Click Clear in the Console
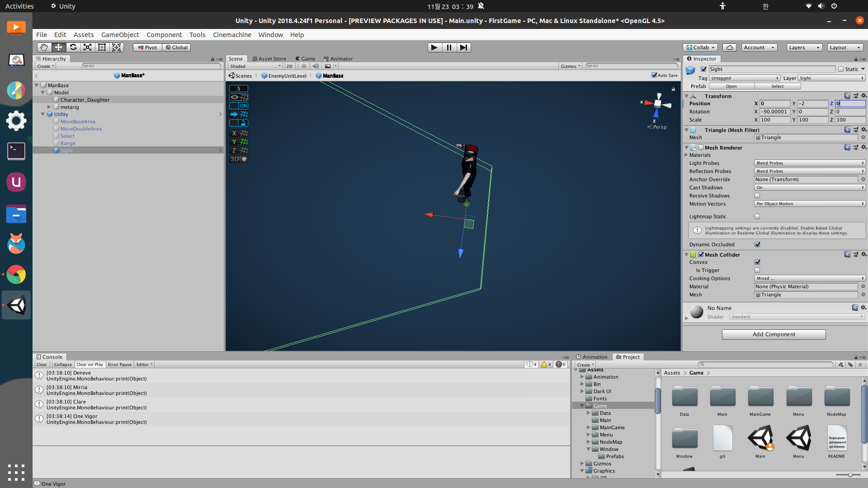This screenshot has height=488, width=868. (x=42, y=365)
